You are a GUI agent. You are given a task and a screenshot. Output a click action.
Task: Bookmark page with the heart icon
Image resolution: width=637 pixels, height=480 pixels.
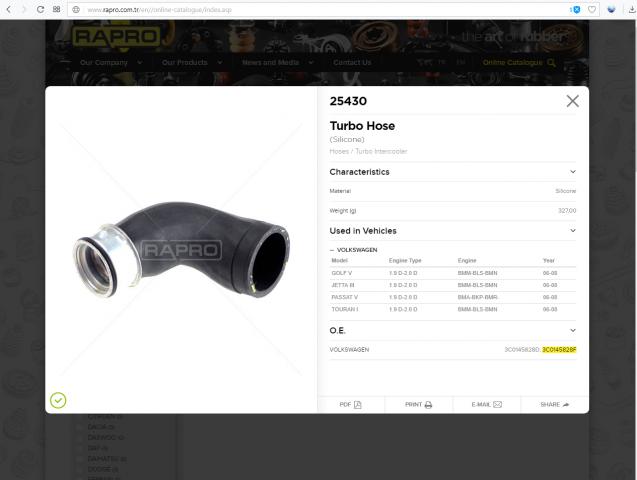pyautogui.click(x=592, y=9)
